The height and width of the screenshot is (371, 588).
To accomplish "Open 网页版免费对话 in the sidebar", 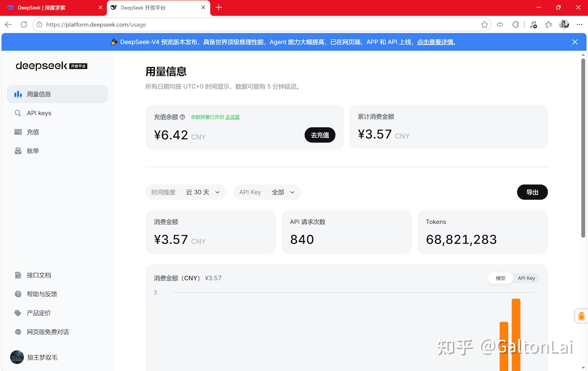I will tap(57, 332).
